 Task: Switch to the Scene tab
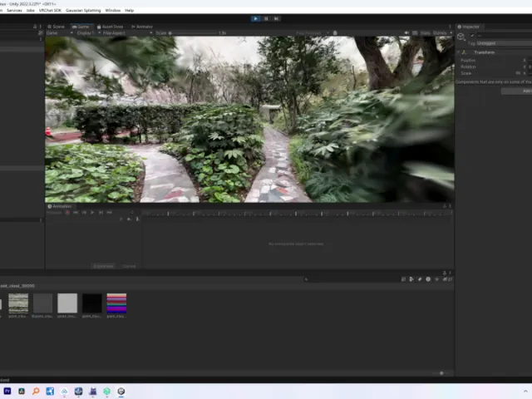coord(57,27)
